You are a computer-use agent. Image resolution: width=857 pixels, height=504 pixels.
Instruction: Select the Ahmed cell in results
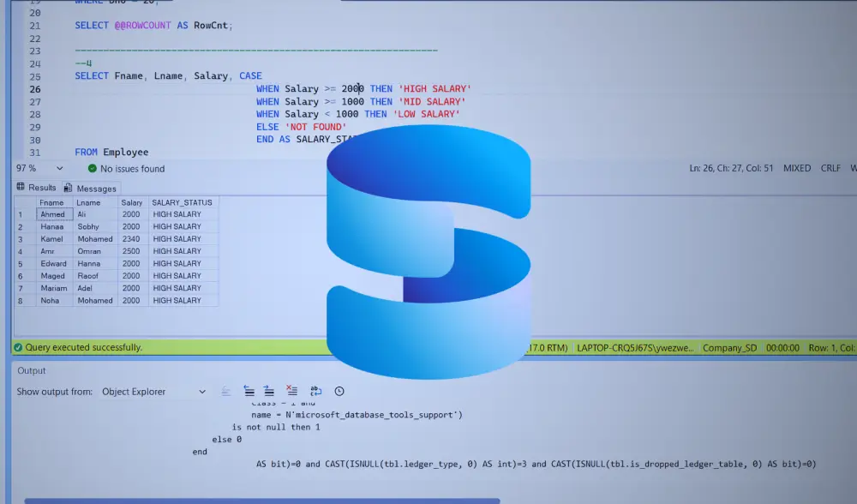[x=53, y=214]
